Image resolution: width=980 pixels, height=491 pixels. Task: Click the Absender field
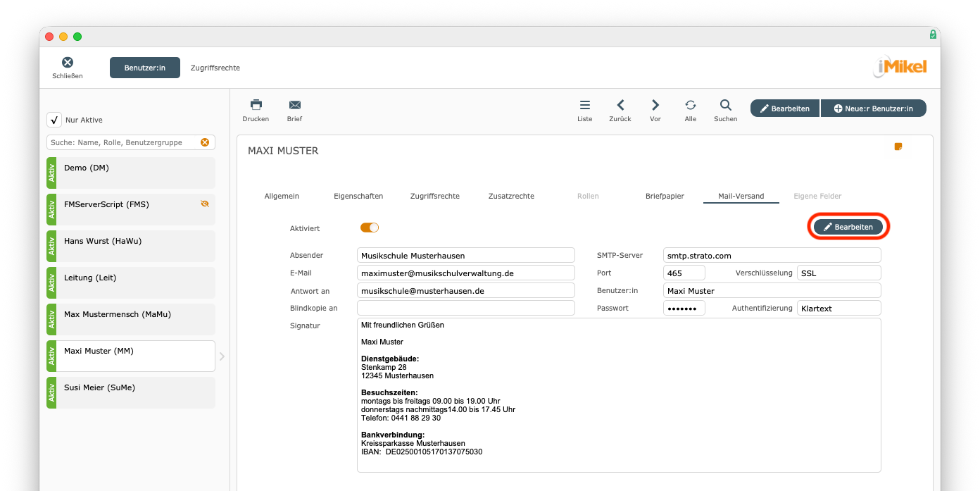[x=466, y=255]
